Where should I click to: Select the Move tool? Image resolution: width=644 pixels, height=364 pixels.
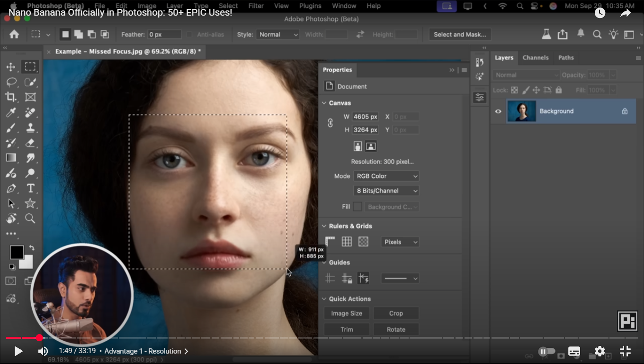tap(11, 67)
